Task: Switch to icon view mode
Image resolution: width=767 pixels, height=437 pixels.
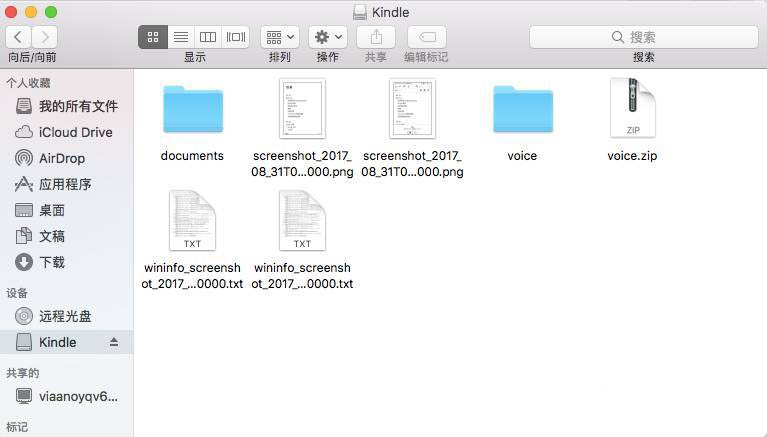Action: point(153,37)
